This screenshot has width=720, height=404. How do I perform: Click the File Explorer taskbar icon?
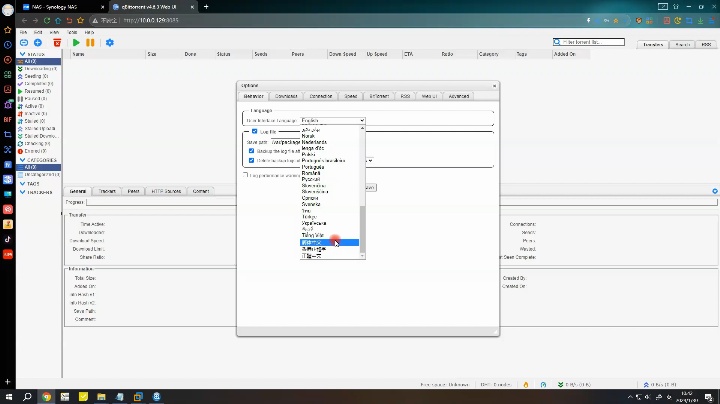101,397
